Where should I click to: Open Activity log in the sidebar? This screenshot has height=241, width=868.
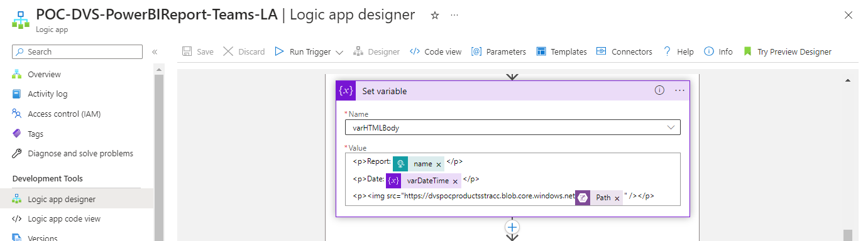click(x=48, y=94)
